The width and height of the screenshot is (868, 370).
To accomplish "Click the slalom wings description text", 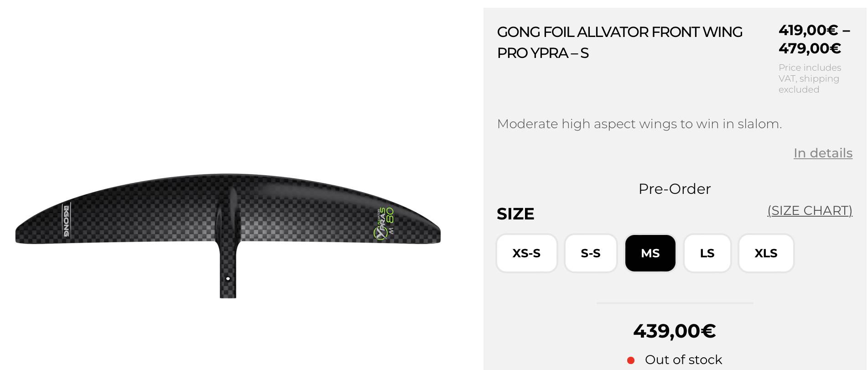I will click(x=639, y=124).
